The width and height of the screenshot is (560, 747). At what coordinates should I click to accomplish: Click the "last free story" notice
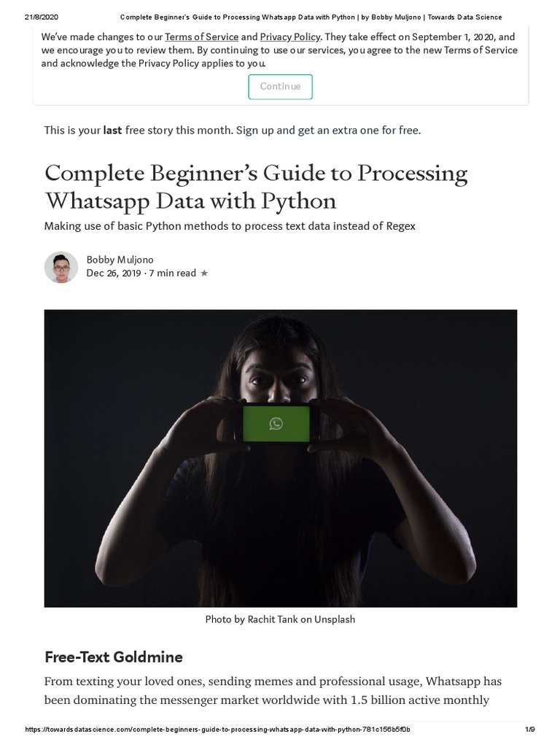[x=232, y=131]
